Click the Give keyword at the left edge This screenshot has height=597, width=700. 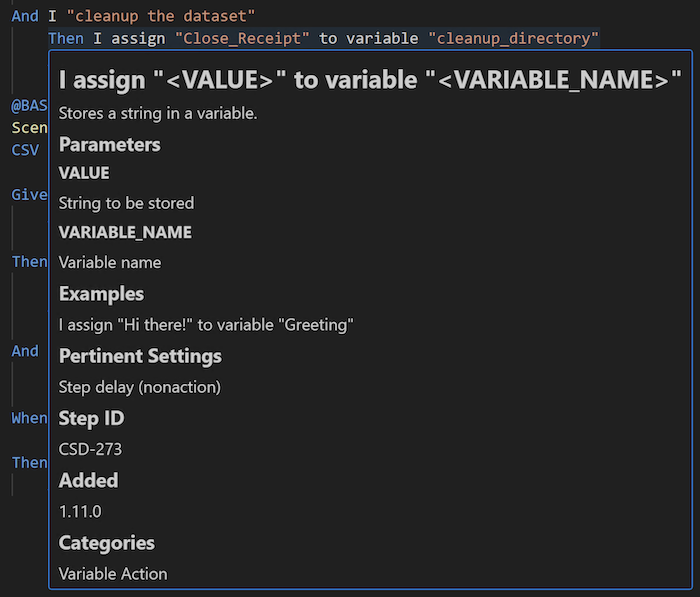[29, 194]
